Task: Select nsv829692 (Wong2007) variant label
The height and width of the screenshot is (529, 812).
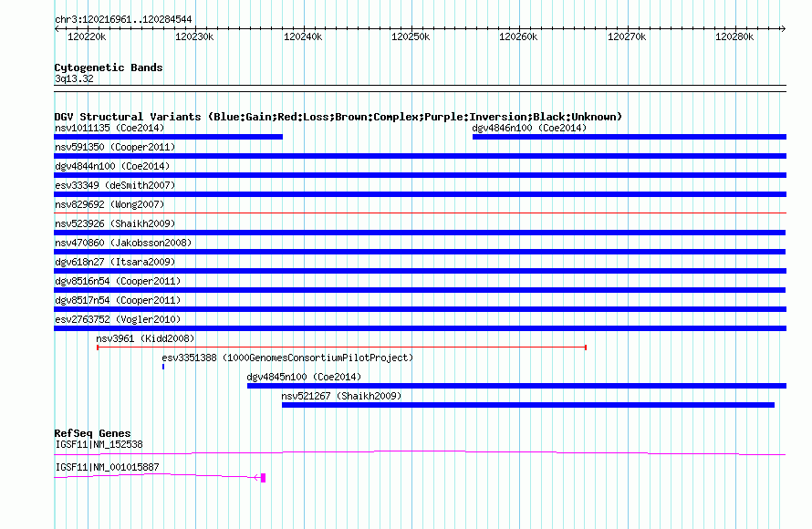Action: point(109,204)
